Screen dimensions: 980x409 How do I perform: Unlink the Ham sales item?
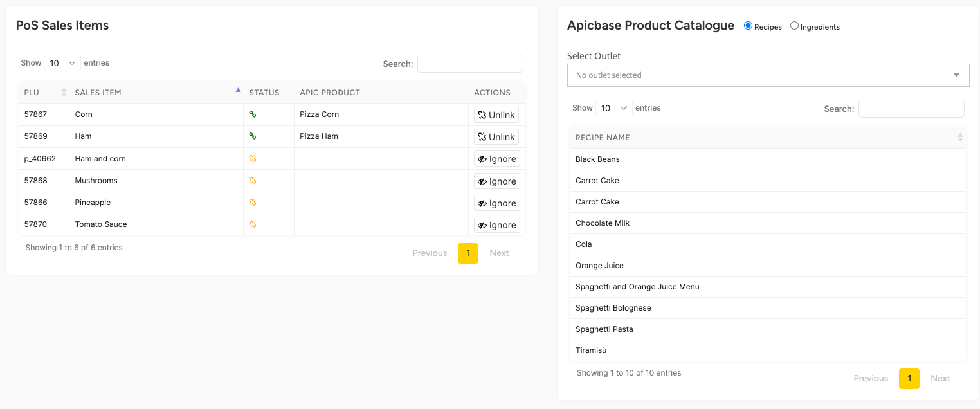click(x=496, y=137)
